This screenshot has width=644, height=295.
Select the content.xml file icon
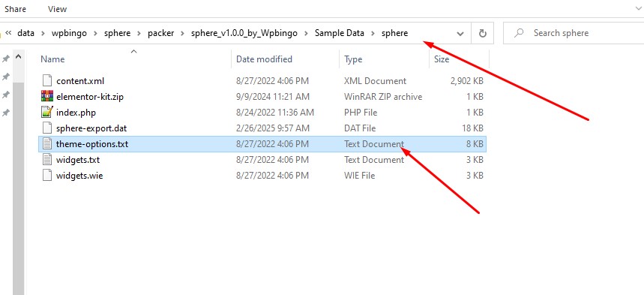click(x=48, y=80)
